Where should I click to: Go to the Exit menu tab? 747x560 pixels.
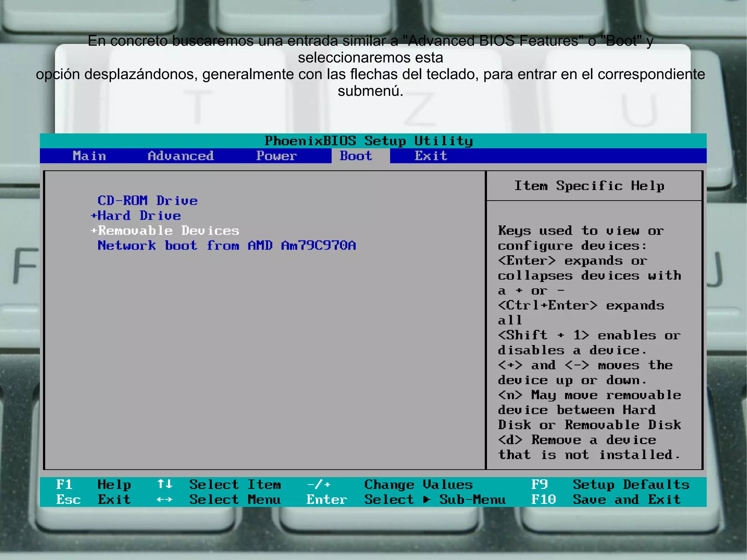[x=431, y=156]
